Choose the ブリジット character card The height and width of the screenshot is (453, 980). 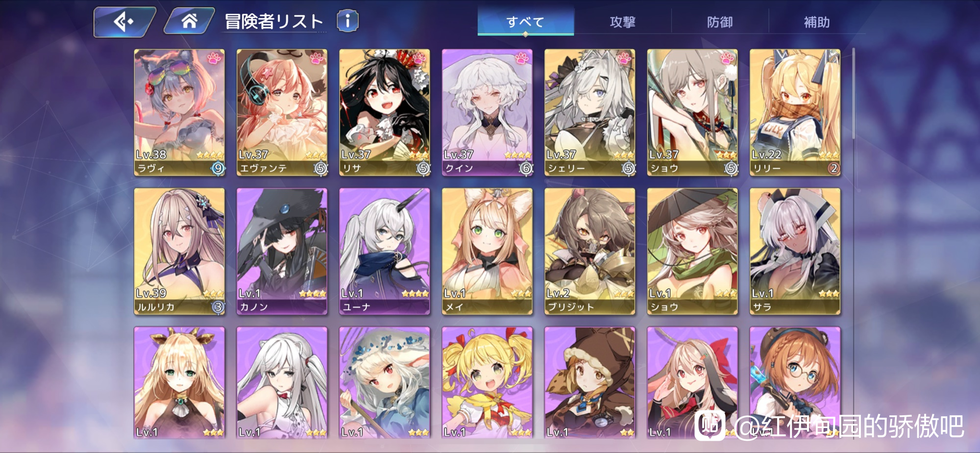coord(590,251)
